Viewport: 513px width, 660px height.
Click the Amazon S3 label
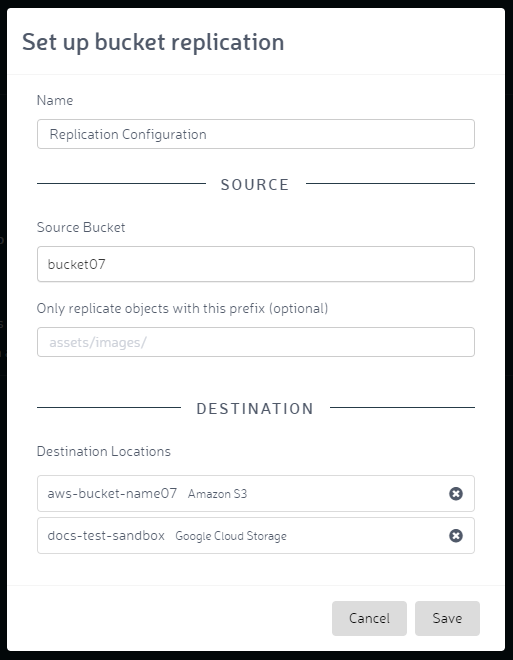[x=217, y=494]
